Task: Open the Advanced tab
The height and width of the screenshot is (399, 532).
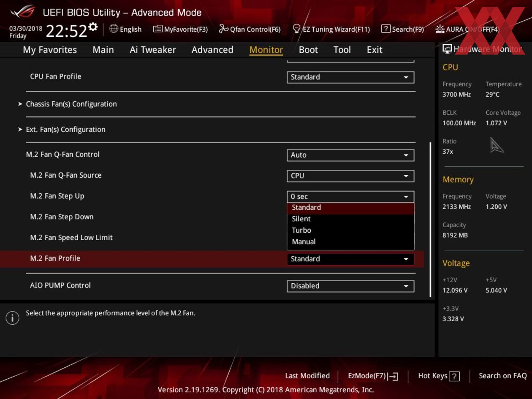Action: tap(212, 50)
